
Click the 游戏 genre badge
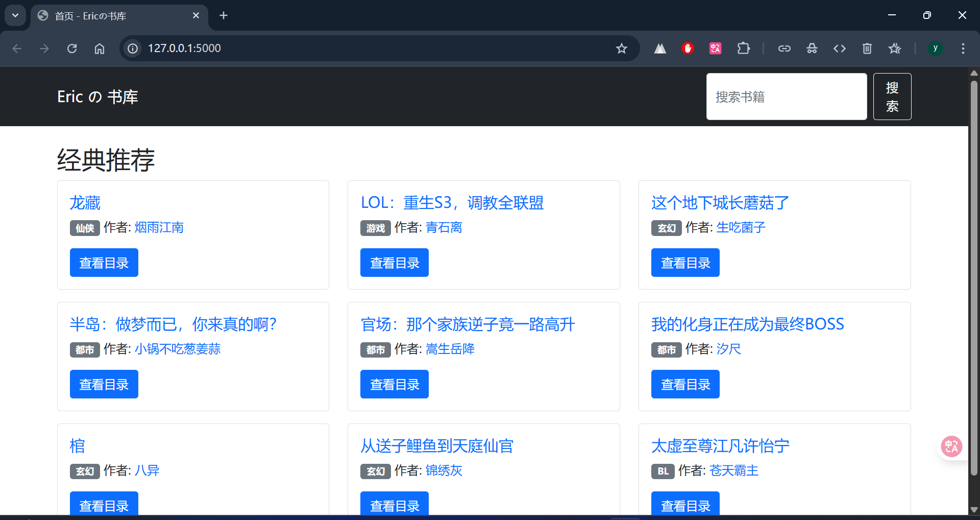(x=376, y=228)
